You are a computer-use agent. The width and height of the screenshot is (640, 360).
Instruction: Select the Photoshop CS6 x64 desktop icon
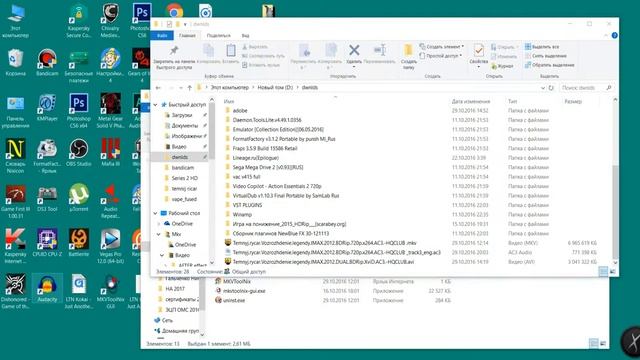click(x=78, y=111)
